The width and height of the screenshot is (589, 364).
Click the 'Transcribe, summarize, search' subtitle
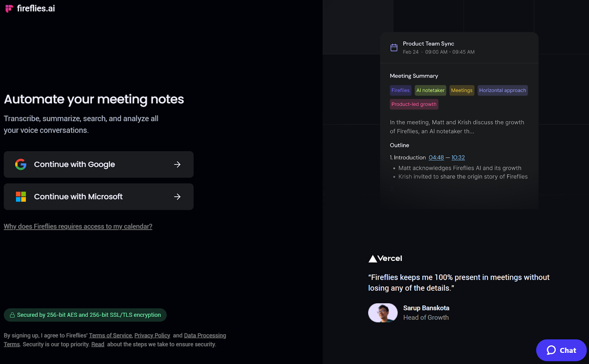coord(81,124)
